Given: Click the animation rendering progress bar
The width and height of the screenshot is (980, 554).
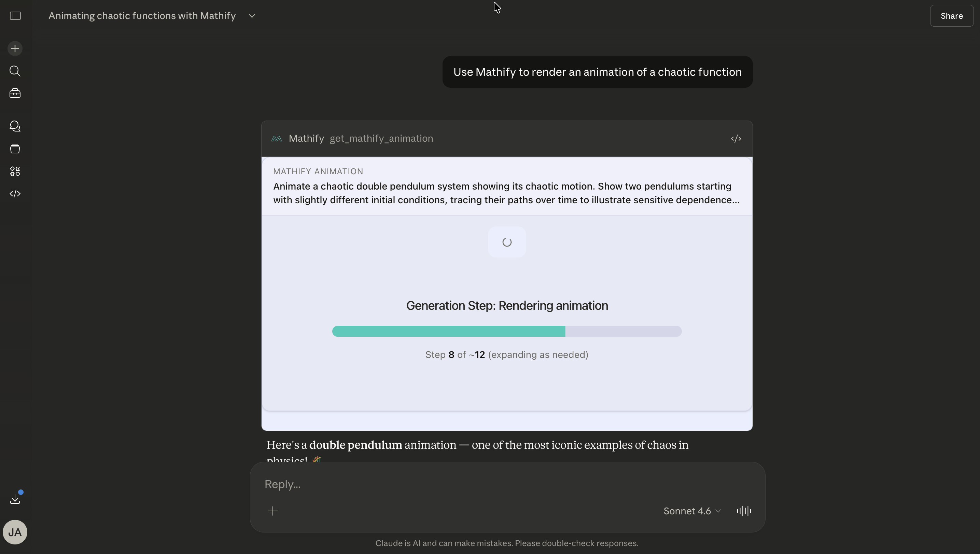Looking at the screenshot, I should point(506,331).
